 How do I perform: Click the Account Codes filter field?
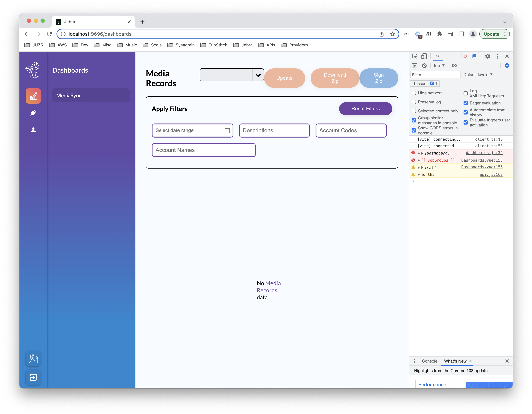[351, 131]
